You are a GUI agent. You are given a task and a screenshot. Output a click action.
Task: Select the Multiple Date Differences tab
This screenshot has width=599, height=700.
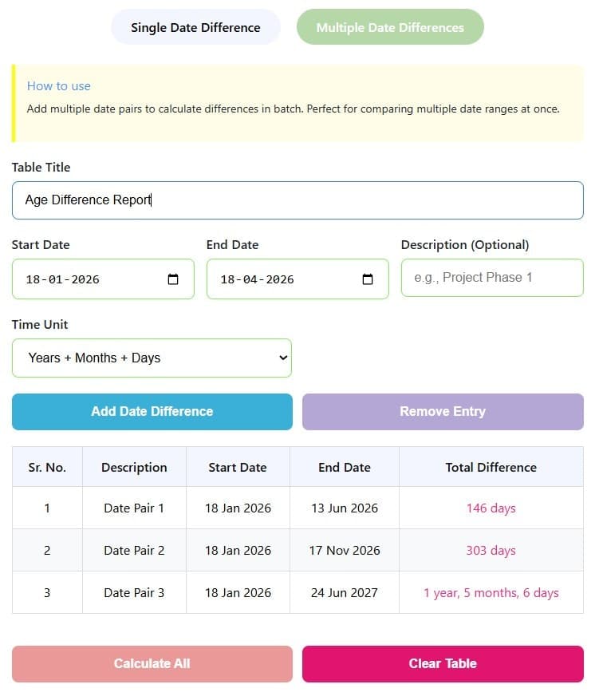pyautogui.click(x=390, y=26)
